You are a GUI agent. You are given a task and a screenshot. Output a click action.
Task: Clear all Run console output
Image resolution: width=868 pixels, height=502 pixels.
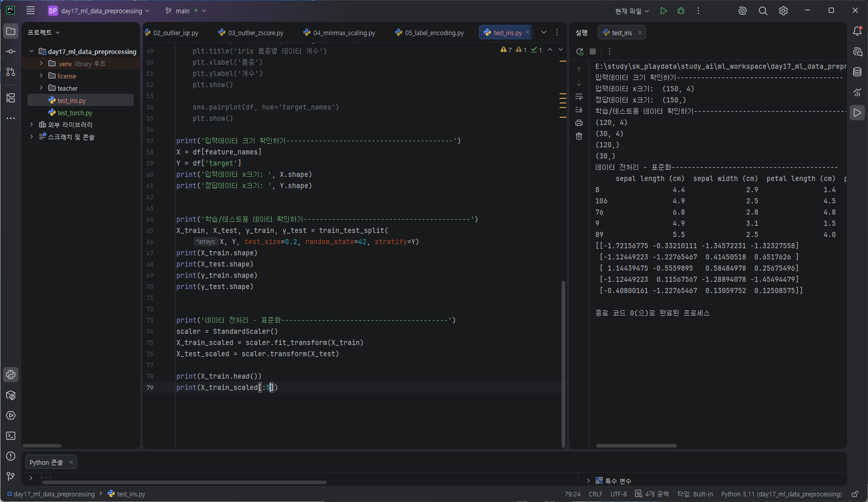pos(579,136)
